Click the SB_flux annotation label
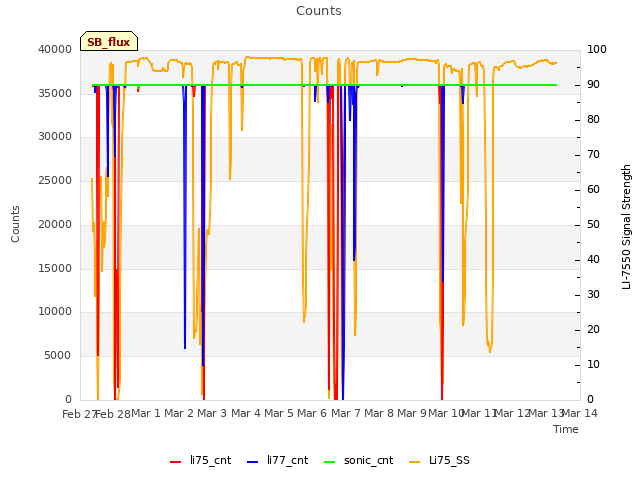 (x=109, y=42)
